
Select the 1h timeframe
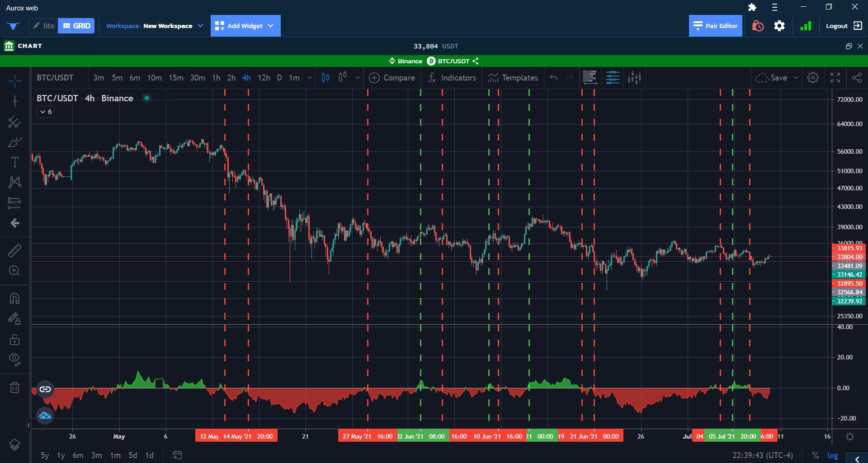[x=216, y=78]
